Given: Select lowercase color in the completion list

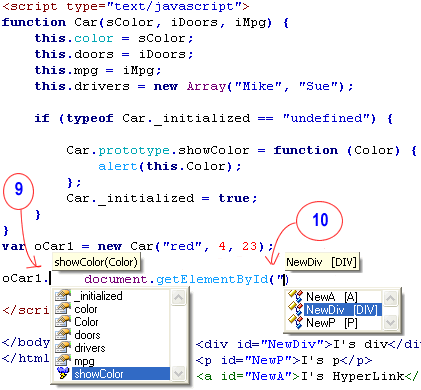Looking at the screenshot, I should [86, 309].
